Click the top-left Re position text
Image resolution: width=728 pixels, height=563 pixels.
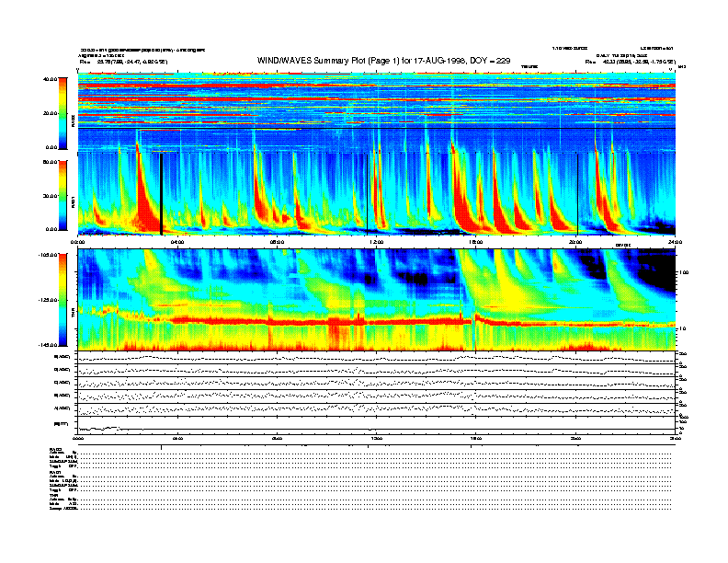[x=123, y=62]
